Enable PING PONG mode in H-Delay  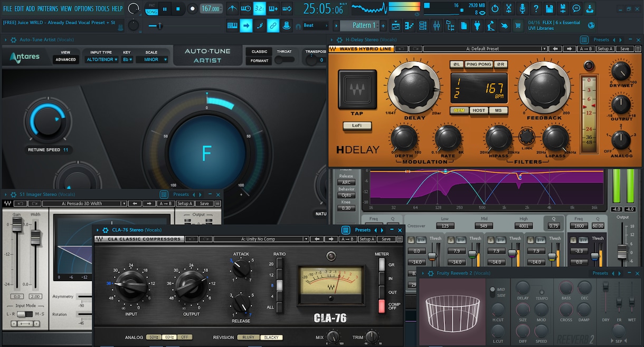[x=479, y=64]
